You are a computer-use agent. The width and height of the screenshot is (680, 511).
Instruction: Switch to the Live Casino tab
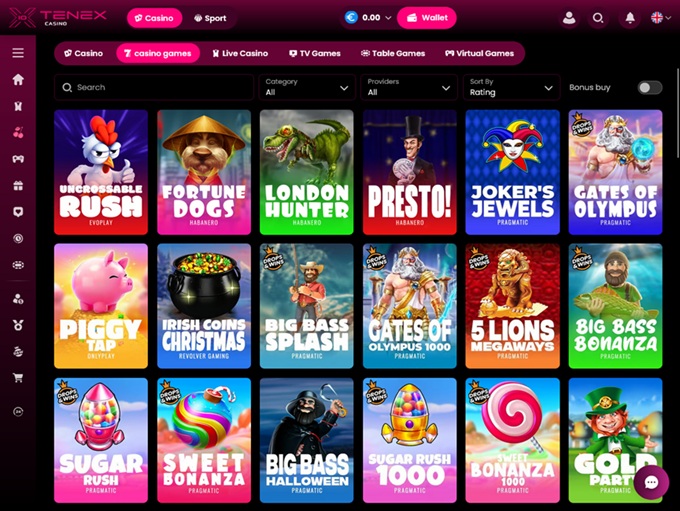point(240,53)
